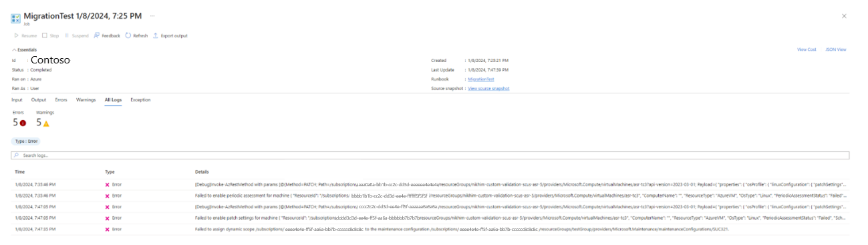
Task: Click the 7:47:35 PM timestamp cell
Action: (x=35, y=229)
